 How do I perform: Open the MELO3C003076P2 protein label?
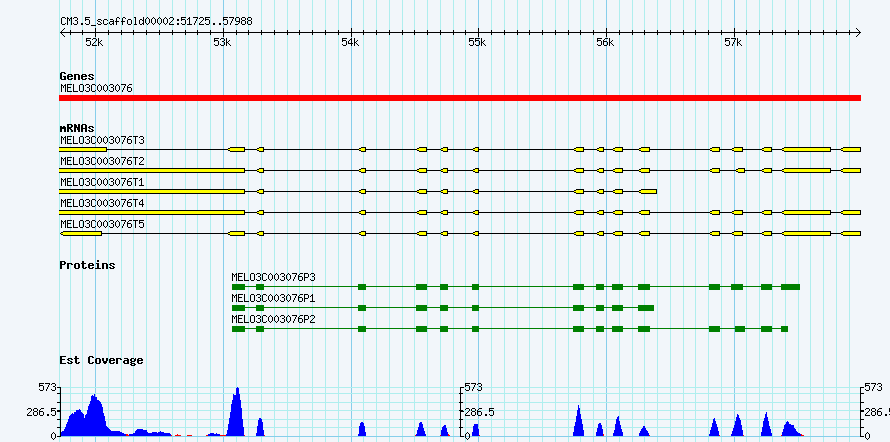[274, 319]
